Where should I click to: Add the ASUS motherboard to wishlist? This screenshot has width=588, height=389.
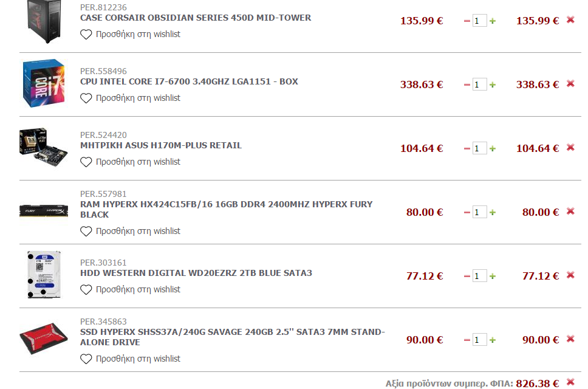[130, 162]
